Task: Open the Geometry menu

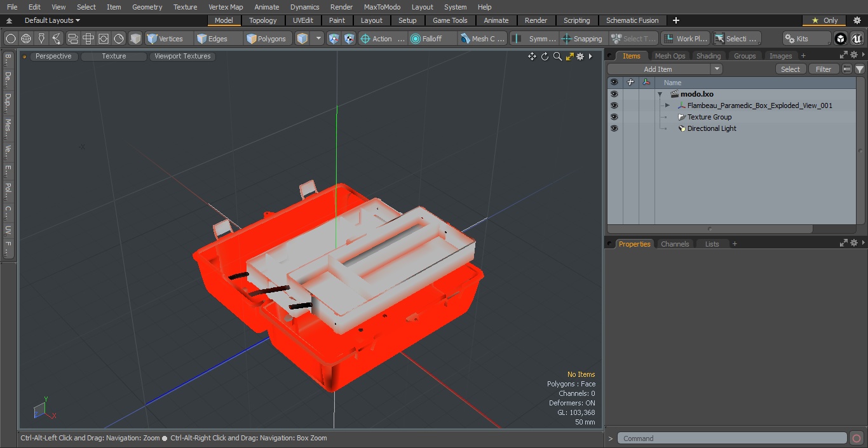Action: click(147, 7)
